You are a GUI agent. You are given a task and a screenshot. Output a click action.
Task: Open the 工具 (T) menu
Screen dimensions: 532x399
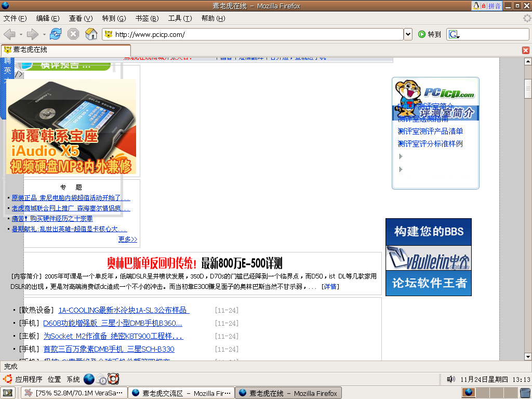click(x=180, y=18)
